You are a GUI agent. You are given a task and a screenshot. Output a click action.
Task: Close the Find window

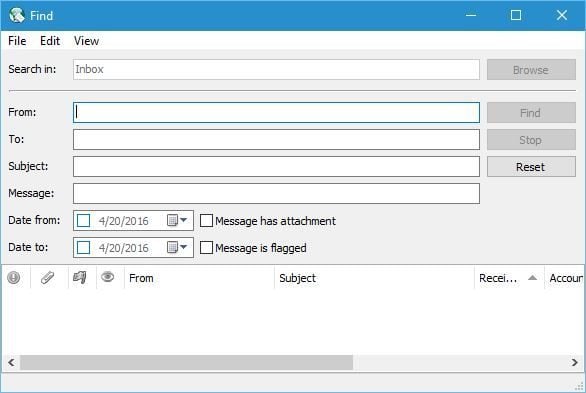pyautogui.click(x=562, y=15)
